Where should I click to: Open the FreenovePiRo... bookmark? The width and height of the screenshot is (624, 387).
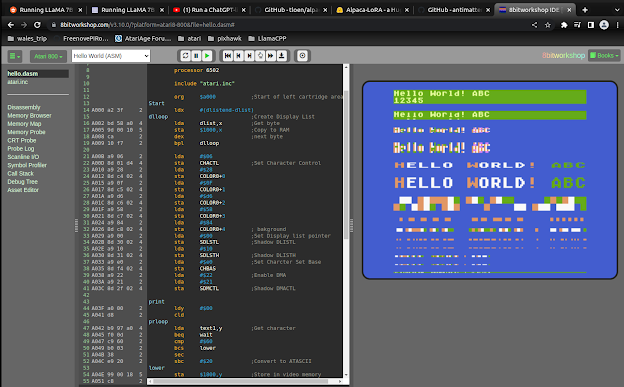tap(82, 39)
